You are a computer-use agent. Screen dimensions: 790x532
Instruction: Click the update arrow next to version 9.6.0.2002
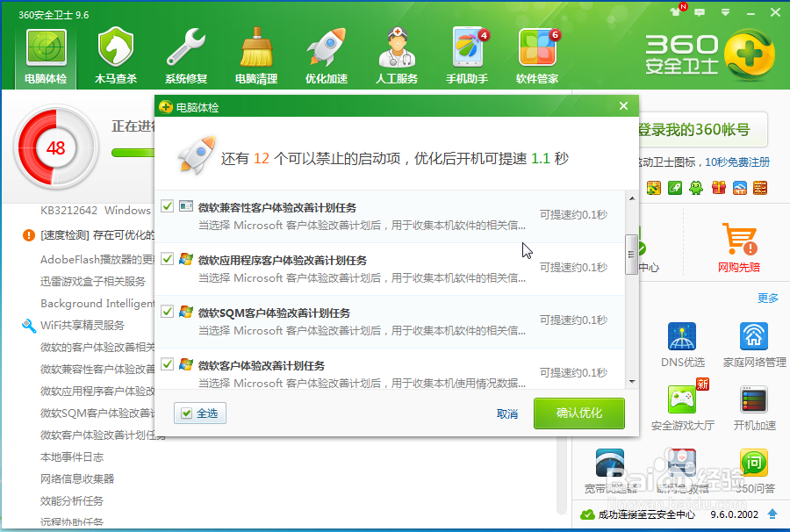tap(772, 514)
